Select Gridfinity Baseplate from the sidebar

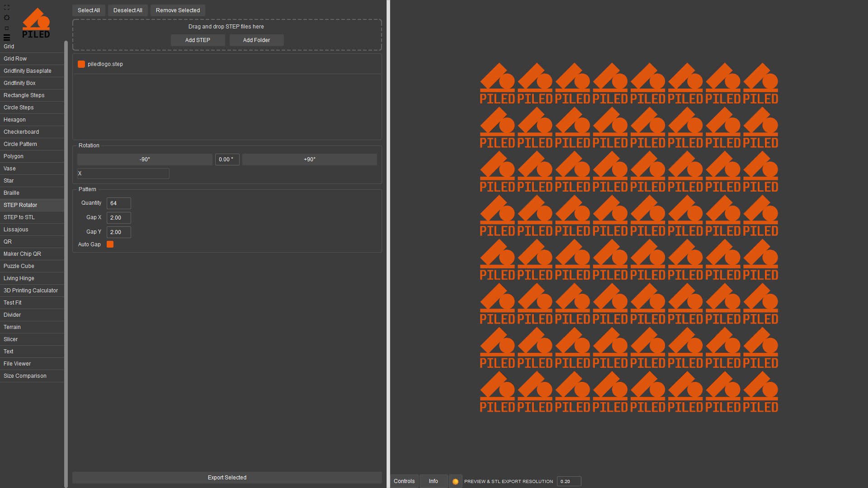28,71
